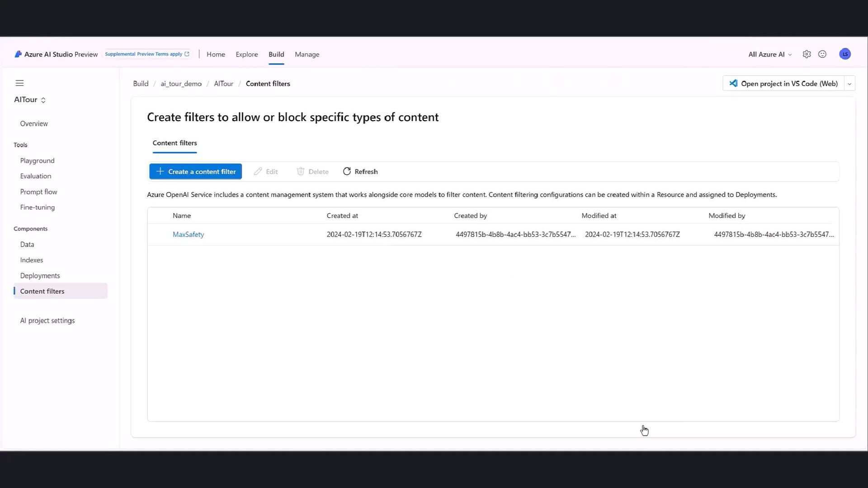Navigate to Deployments in sidebar
This screenshot has width=868, height=488.
tap(40, 276)
